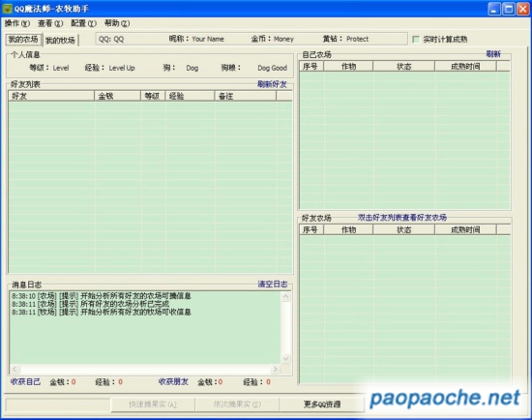Select the 8:38:11 [牧场] log entry line

tap(102, 312)
